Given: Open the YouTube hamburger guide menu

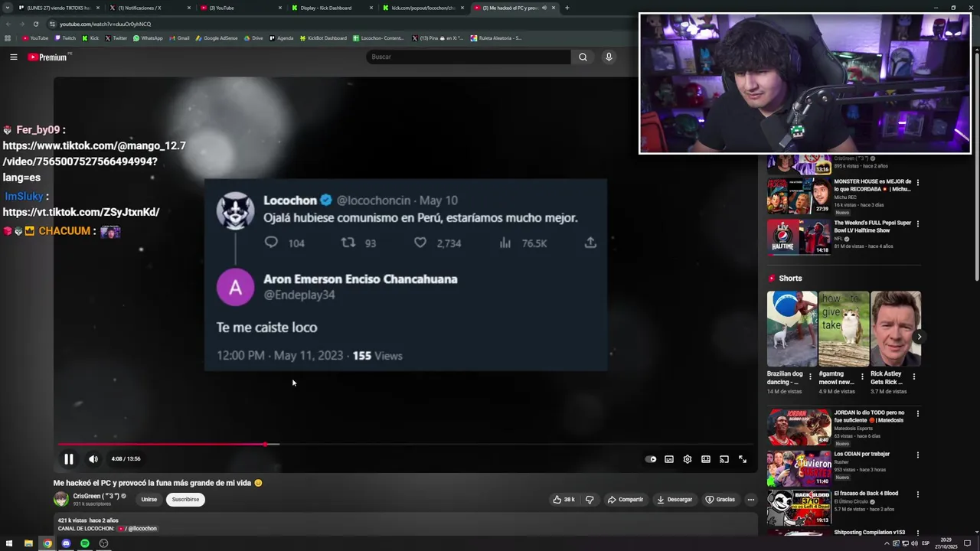Looking at the screenshot, I should [x=13, y=57].
